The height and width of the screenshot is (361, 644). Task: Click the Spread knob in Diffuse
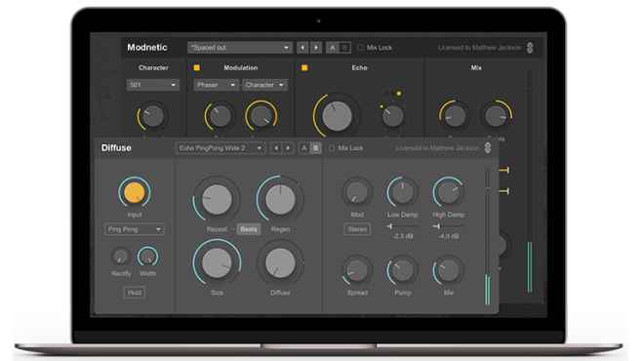point(357,270)
